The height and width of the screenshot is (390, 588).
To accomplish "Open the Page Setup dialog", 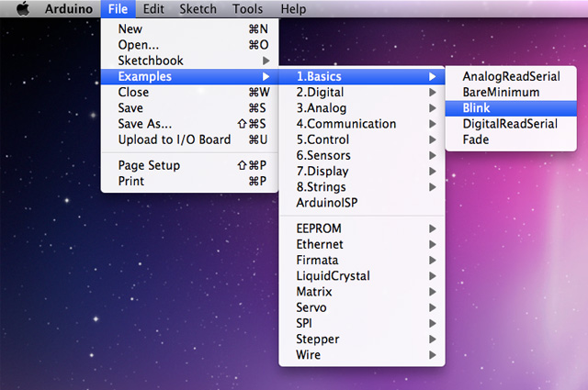I will 149,165.
